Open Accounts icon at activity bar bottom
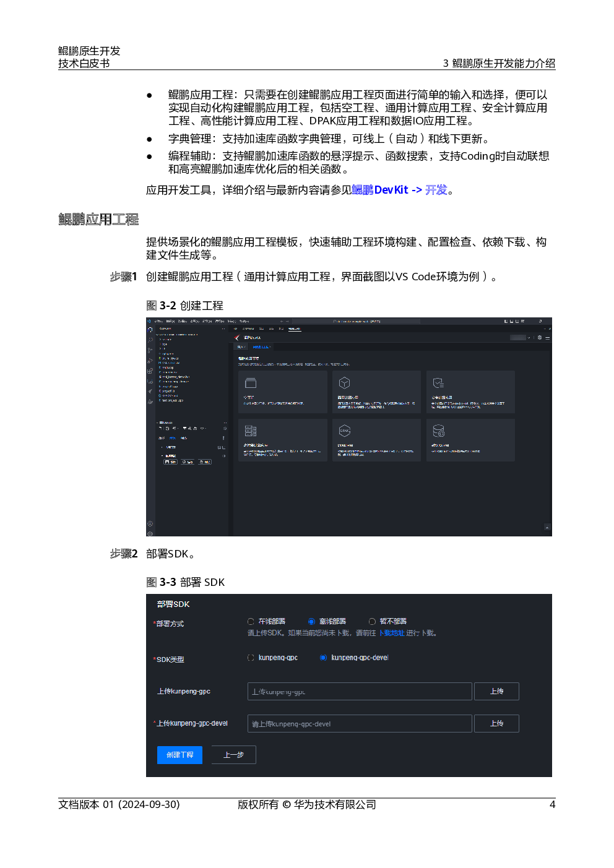614x868 pixels. click(150, 524)
